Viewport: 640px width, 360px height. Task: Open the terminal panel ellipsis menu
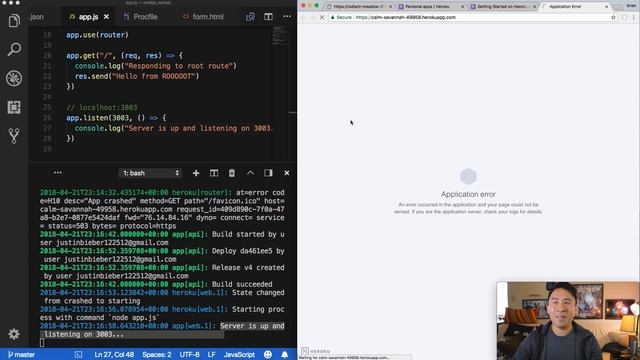pos(58,173)
